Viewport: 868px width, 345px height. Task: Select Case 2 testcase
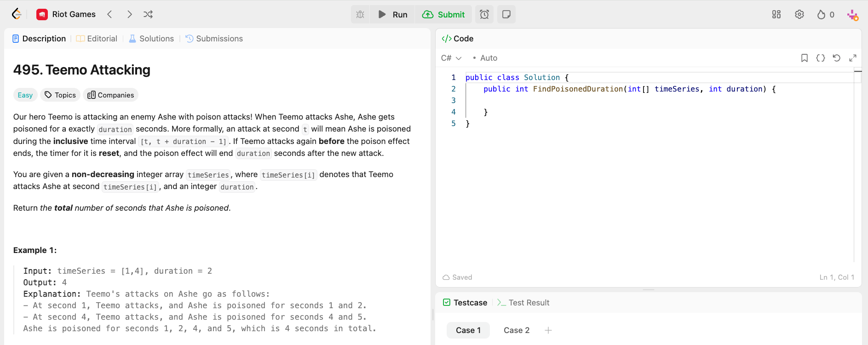pyautogui.click(x=517, y=330)
